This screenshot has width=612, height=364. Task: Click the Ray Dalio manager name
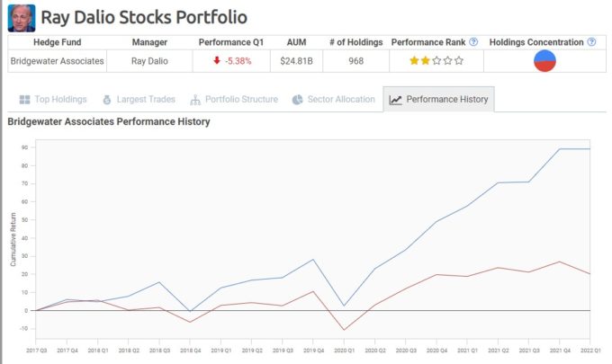click(149, 61)
